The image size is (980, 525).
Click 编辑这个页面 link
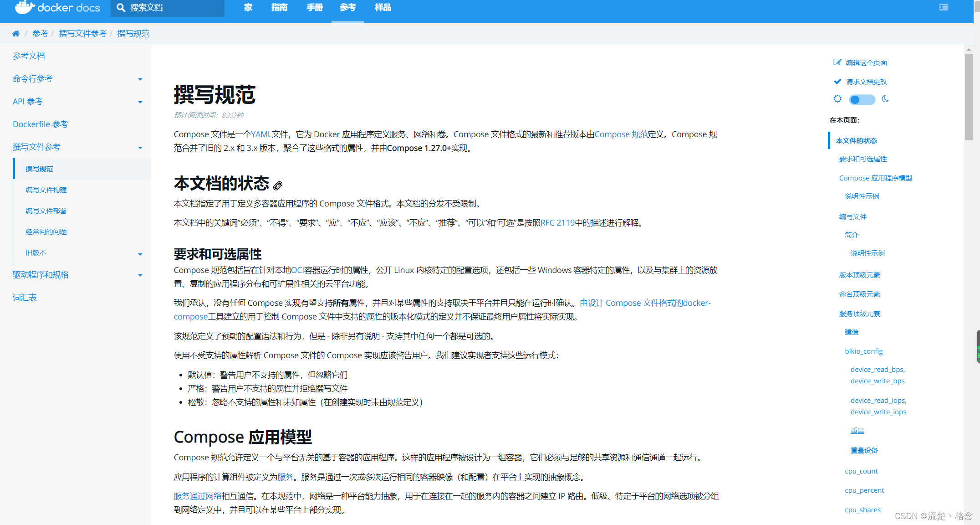866,62
